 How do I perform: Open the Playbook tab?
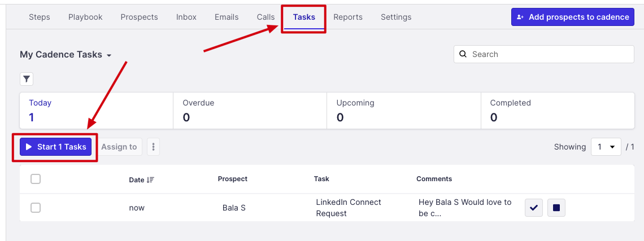(x=85, y=17)
